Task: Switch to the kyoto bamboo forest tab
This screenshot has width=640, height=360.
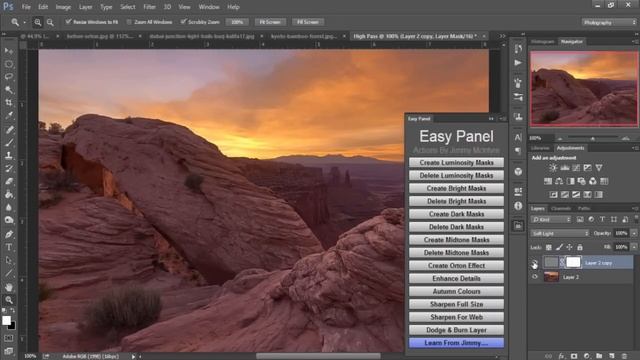Action: tap(304, 36)
